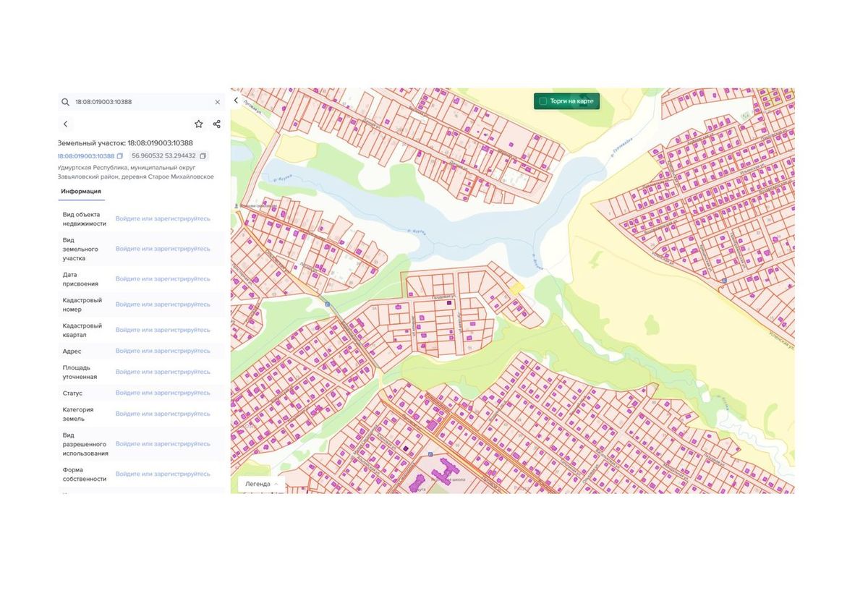Toggle the 'Торги на карте' checkbox

click(543, 101)
